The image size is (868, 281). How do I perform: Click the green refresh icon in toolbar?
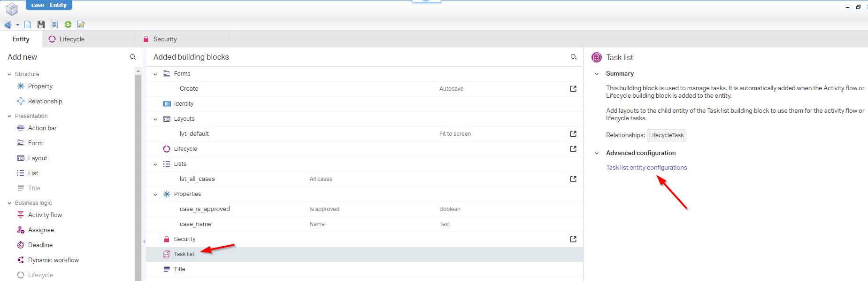point(68,24)
